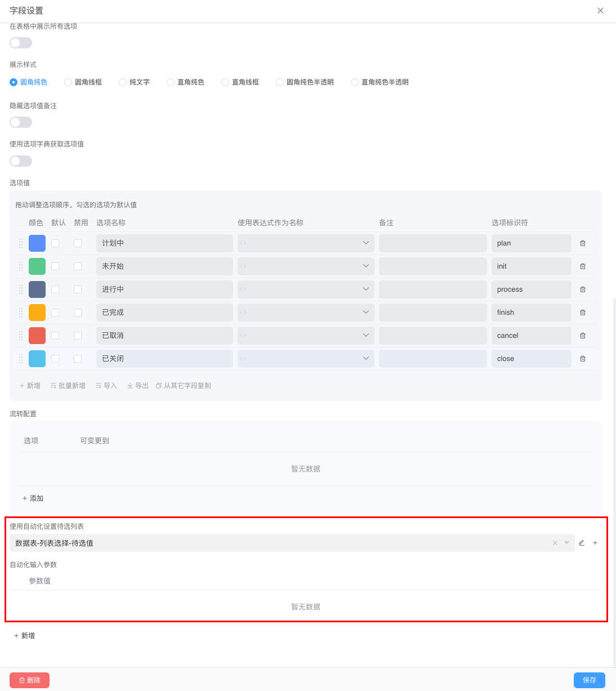
Task: Click the 导出 export icon
Action: [137, 385]
